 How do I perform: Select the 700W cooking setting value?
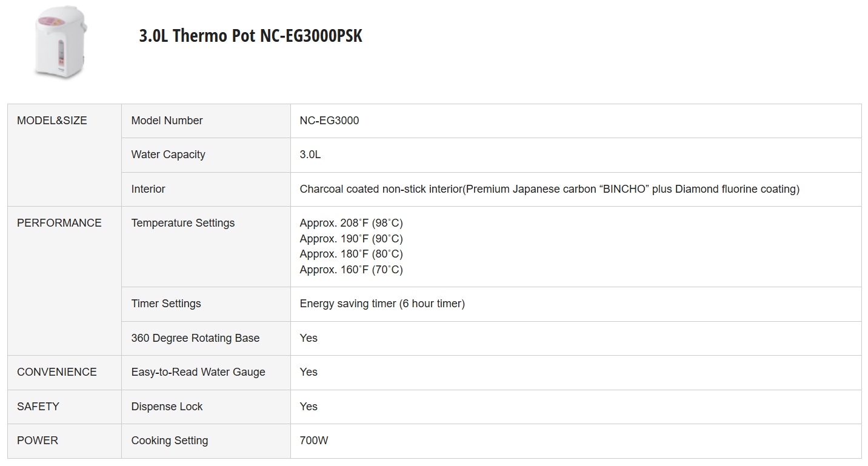314,441
